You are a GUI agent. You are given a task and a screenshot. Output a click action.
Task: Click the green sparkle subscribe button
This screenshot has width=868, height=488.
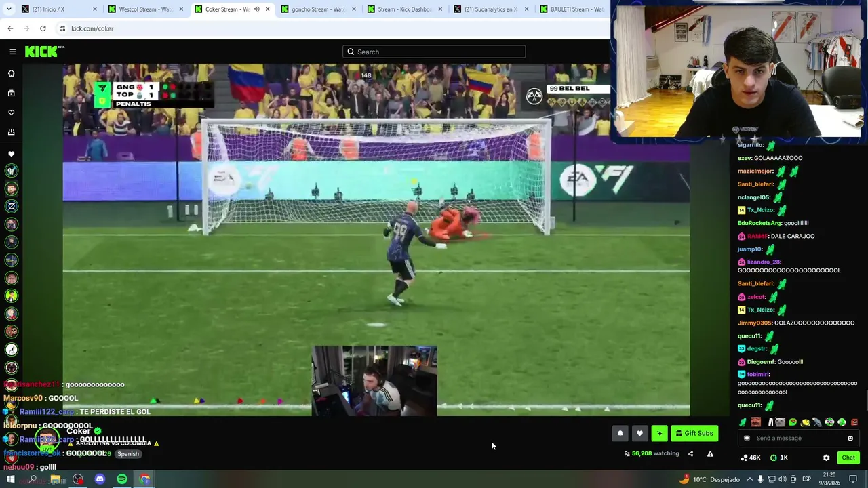click(x=659, y=434)
